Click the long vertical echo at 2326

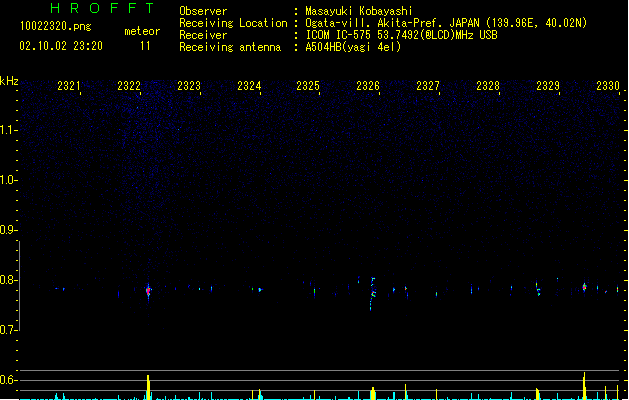372,294
